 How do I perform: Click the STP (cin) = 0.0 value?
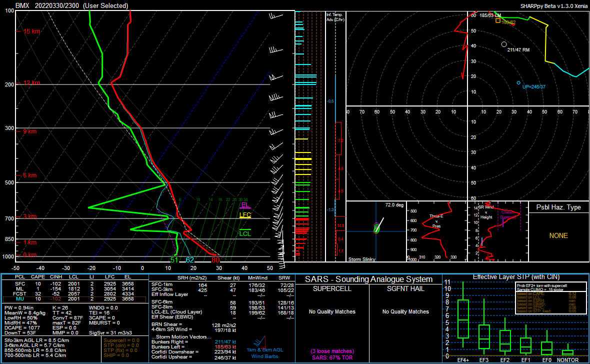pos(121,345)
